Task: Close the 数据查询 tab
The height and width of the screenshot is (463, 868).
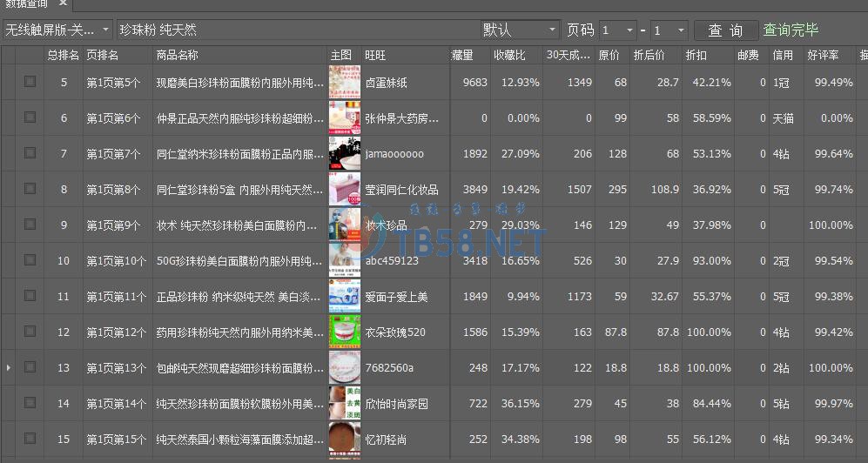Action: 63,4
